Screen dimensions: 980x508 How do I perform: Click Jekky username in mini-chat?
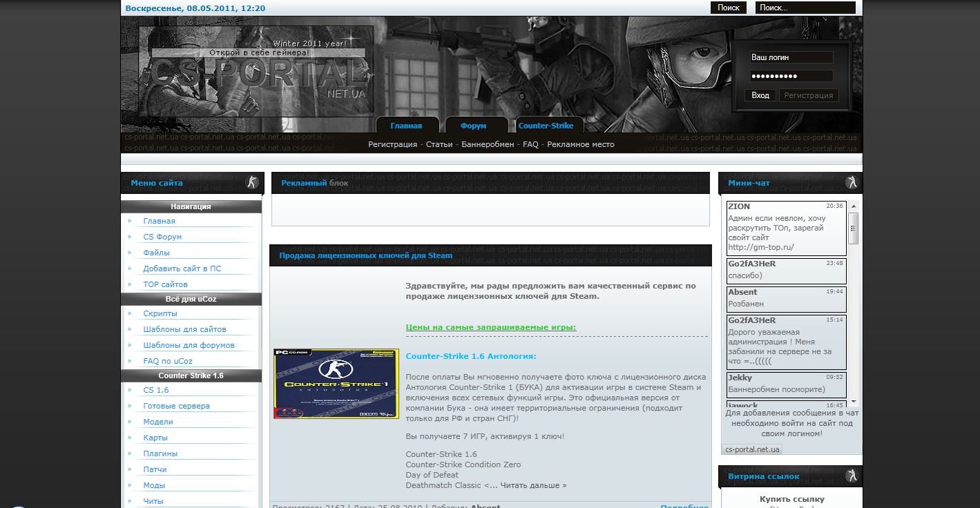(x=740, y=378)
